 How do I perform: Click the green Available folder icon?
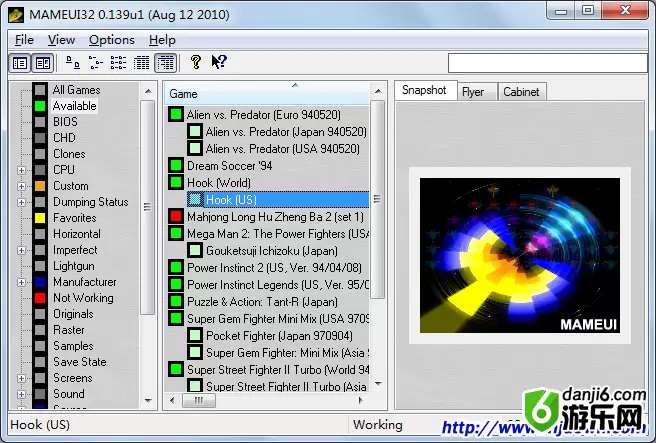(40, 106)
